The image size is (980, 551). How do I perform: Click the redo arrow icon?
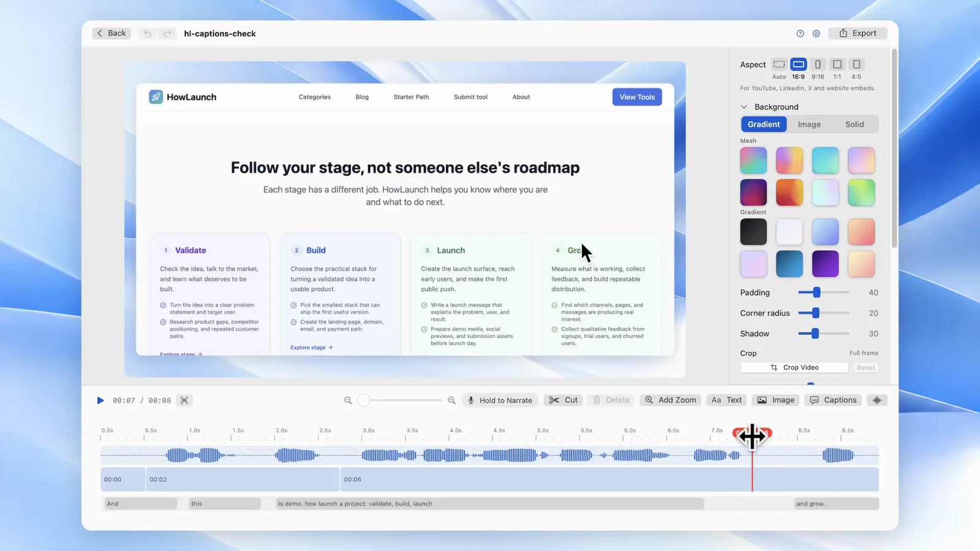167,34
